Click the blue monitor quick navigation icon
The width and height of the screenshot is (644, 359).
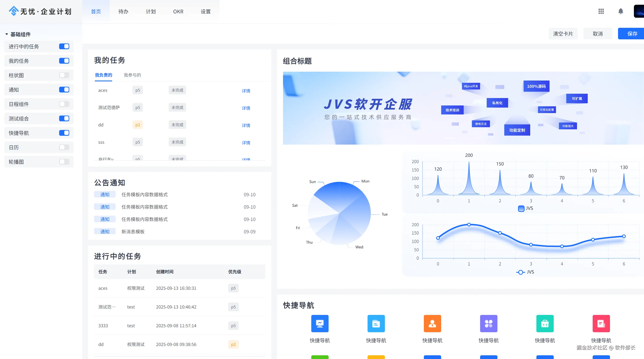pyautogui.click(x=320, y=324)
